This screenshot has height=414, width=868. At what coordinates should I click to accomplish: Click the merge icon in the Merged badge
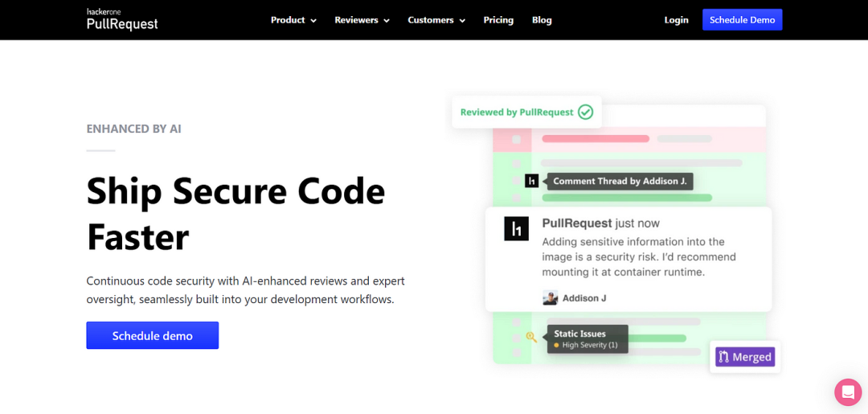[723, 357]
